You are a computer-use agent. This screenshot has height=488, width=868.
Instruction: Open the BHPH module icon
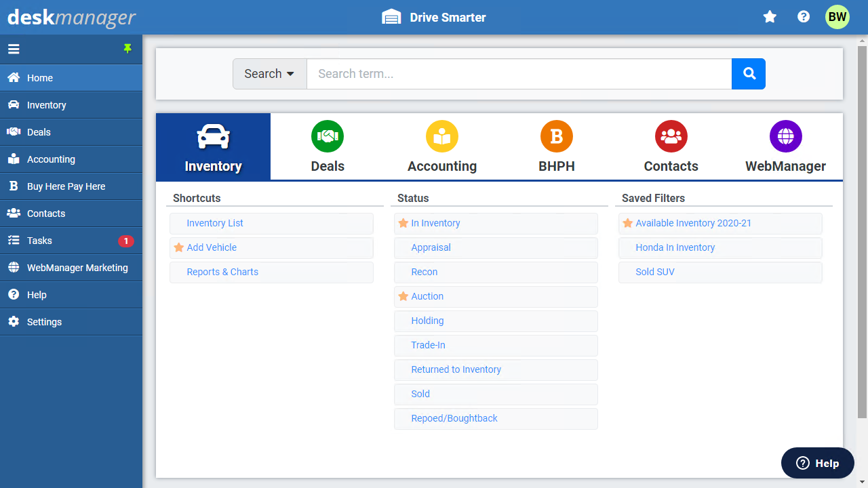556,136
